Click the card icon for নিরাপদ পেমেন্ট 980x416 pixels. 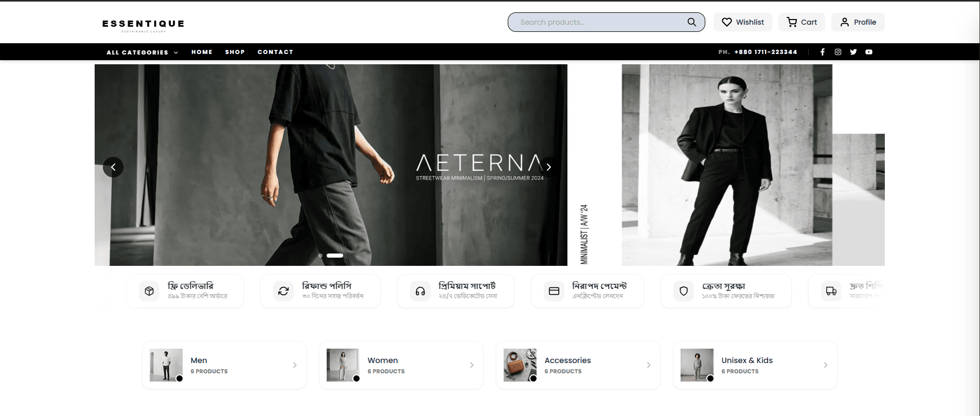tap(554, 291)
